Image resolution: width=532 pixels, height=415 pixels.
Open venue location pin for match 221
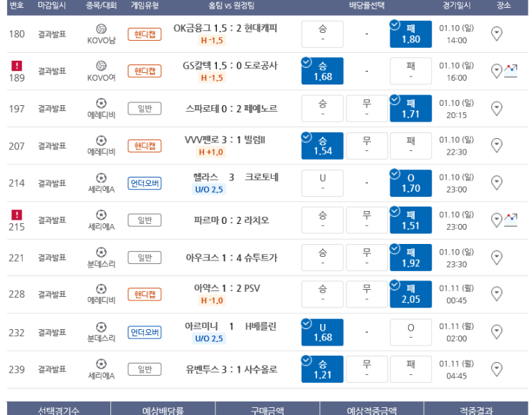coord(496,258)
